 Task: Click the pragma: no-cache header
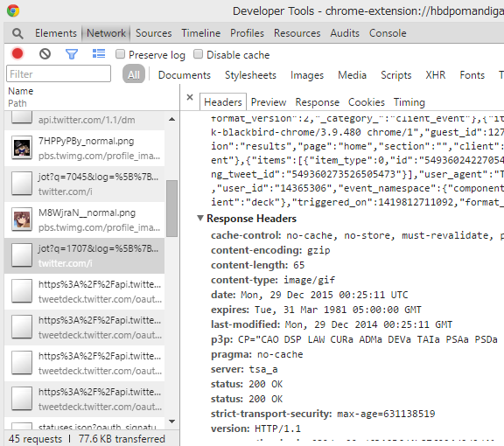coord(257,354)
